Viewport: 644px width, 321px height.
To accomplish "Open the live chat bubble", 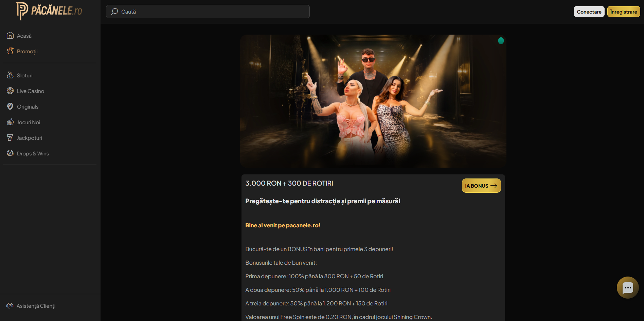I will tap(627, 288).
